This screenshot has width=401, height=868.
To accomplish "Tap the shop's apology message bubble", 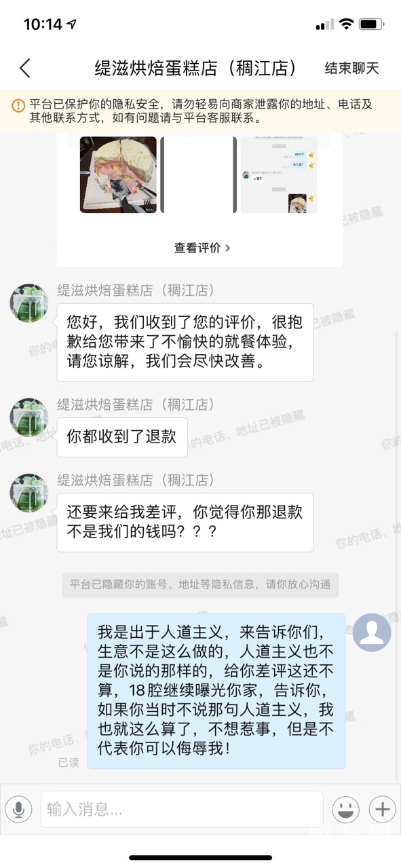I will pos(185,342).
